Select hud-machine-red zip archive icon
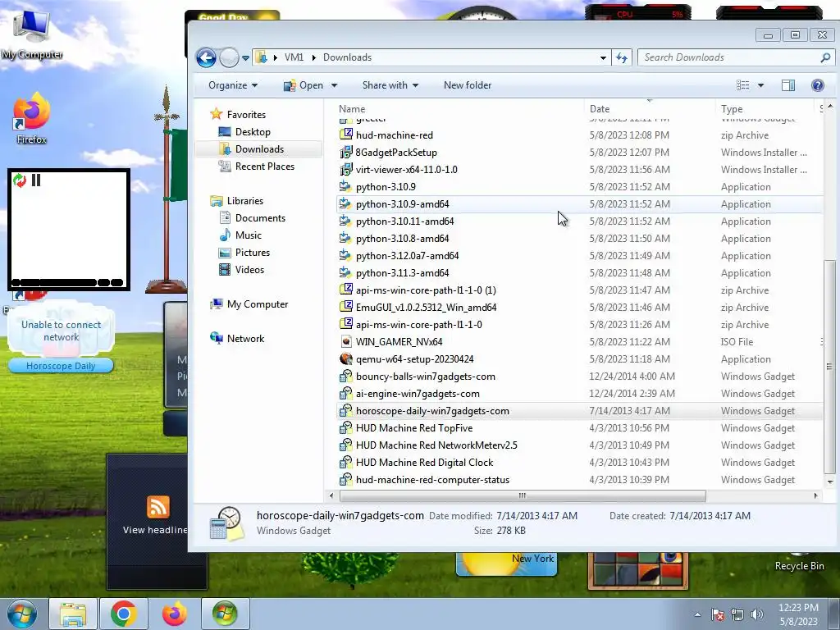840x630 pixels. pos(346,135)
